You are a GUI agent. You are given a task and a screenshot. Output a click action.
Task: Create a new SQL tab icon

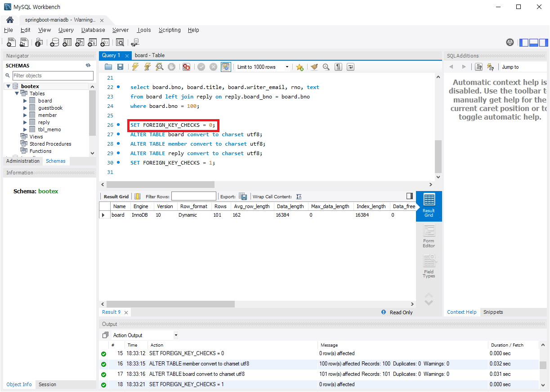click(x=11, y=42)
